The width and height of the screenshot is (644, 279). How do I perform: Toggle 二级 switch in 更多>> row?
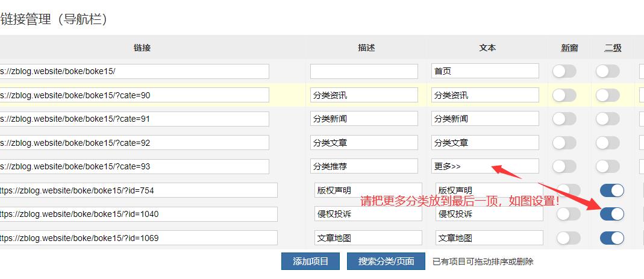point(608,166)
